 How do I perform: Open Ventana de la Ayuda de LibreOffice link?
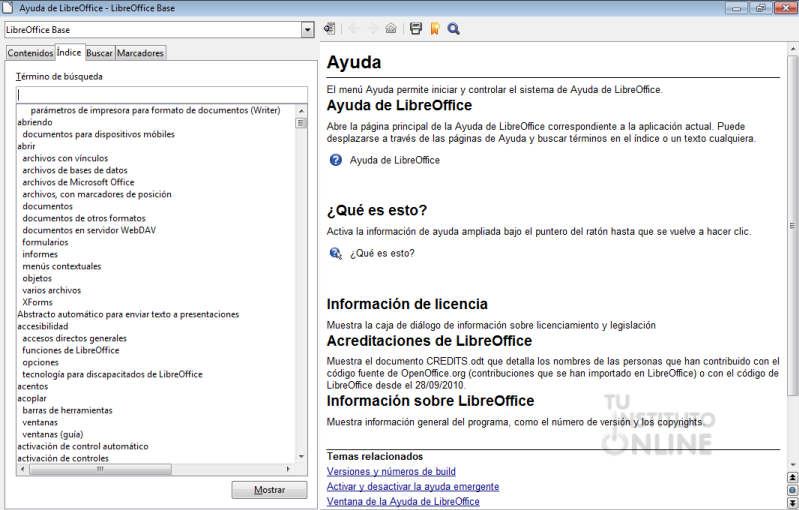[x=403, y=501]
